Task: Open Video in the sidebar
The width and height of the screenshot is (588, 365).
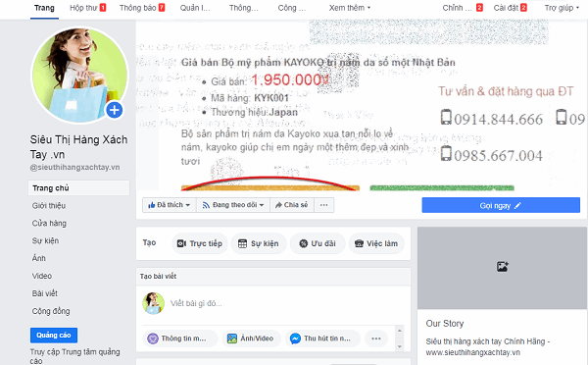Action: pos(42,276)
